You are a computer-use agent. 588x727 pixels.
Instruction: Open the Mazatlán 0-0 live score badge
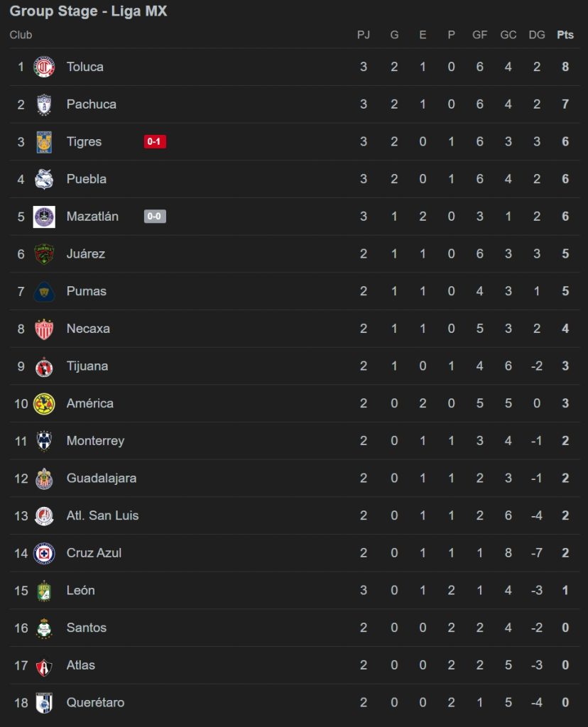point(155,216)
